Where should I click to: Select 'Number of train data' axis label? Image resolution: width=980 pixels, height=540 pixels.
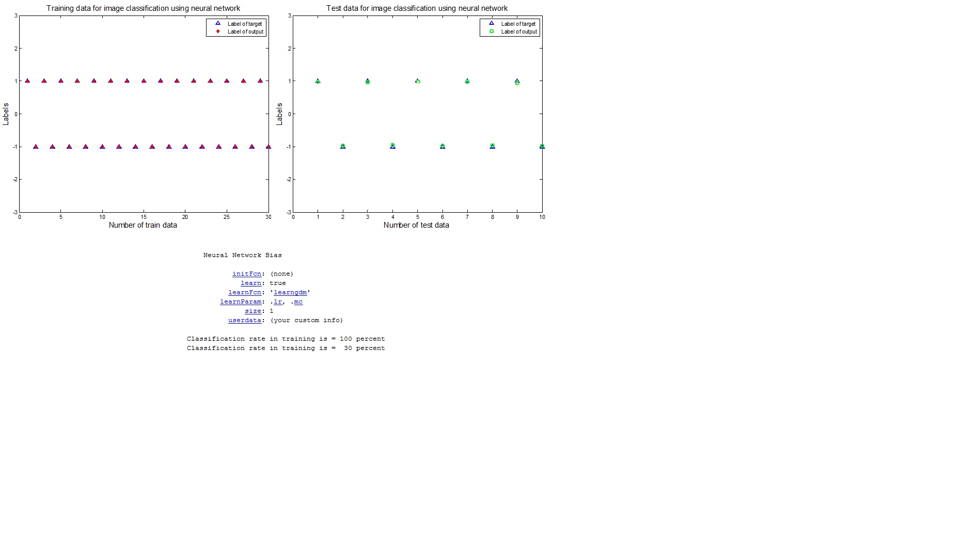pyautogui.click(x=143, y=225)
